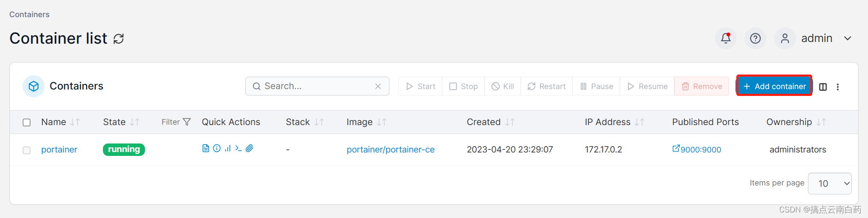Attach to portainer container paperclip icon
The width and height of the screenshot is (868, 218).
(x=250, y=148)
